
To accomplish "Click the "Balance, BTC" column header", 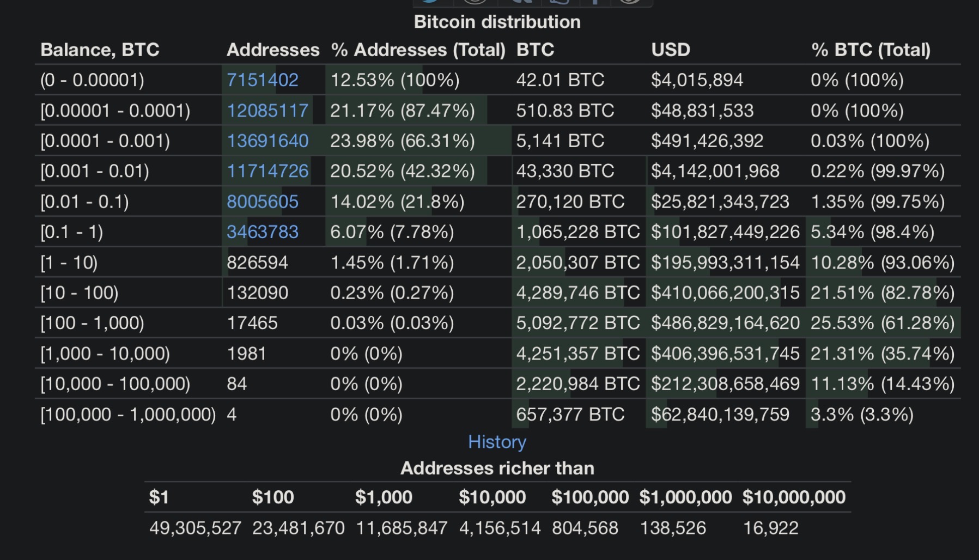I will tap(100, 50).
